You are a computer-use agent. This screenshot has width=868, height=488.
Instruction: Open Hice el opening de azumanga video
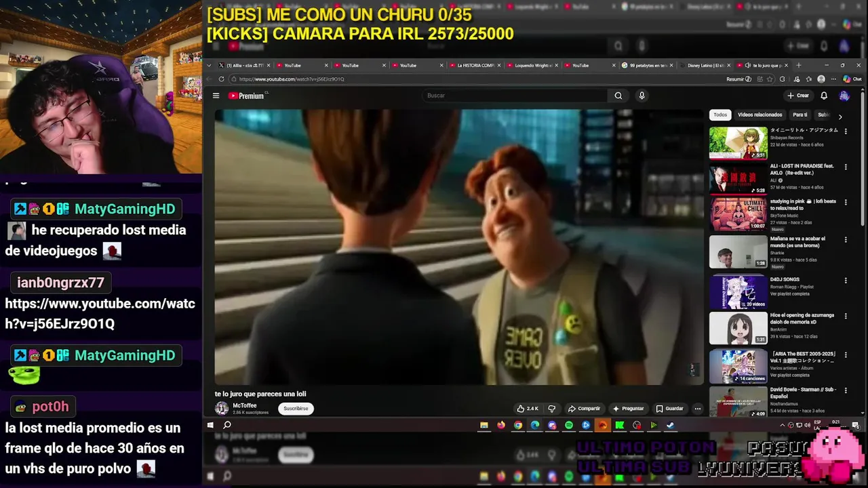point(738,328)
